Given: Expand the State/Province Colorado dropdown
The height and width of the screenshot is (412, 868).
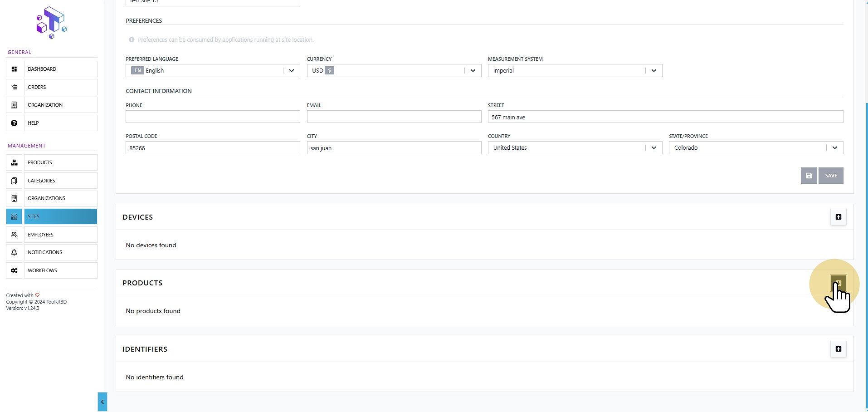Looking at the screenshot, I should click(x=756, y=147).
